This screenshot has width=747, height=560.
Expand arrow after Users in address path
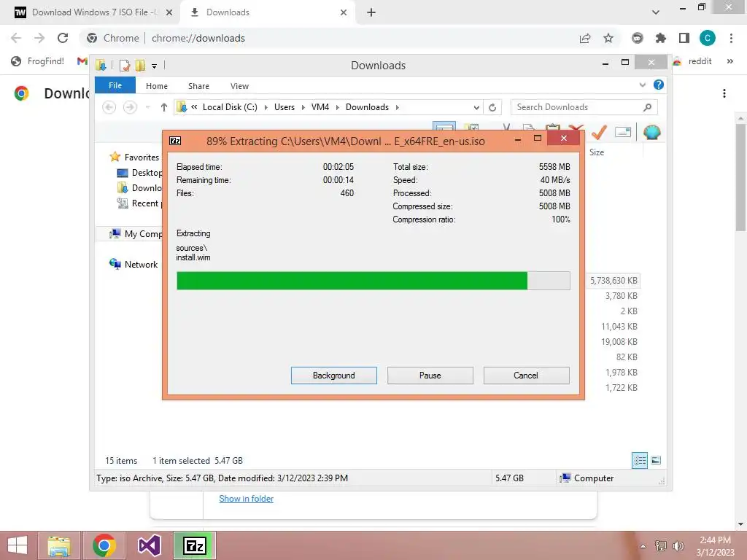click(x=303, y=107)
